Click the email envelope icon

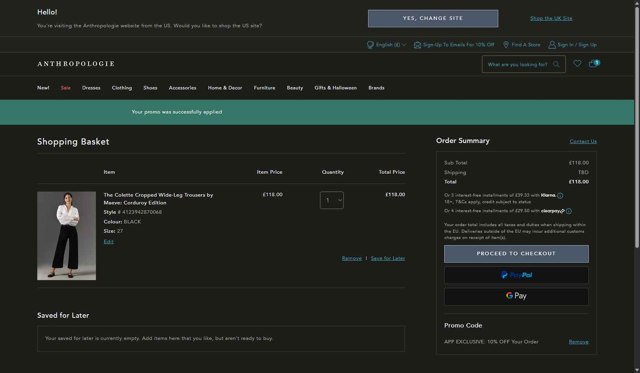[417, 45]
